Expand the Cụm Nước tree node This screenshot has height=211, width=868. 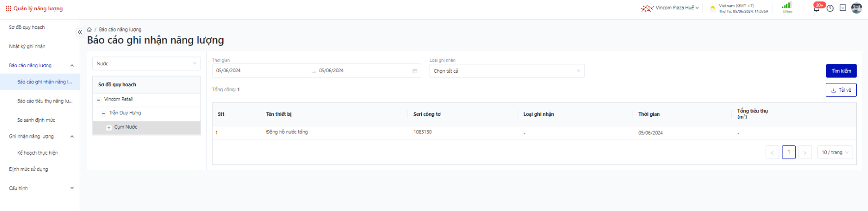click(x=109, y=128)
